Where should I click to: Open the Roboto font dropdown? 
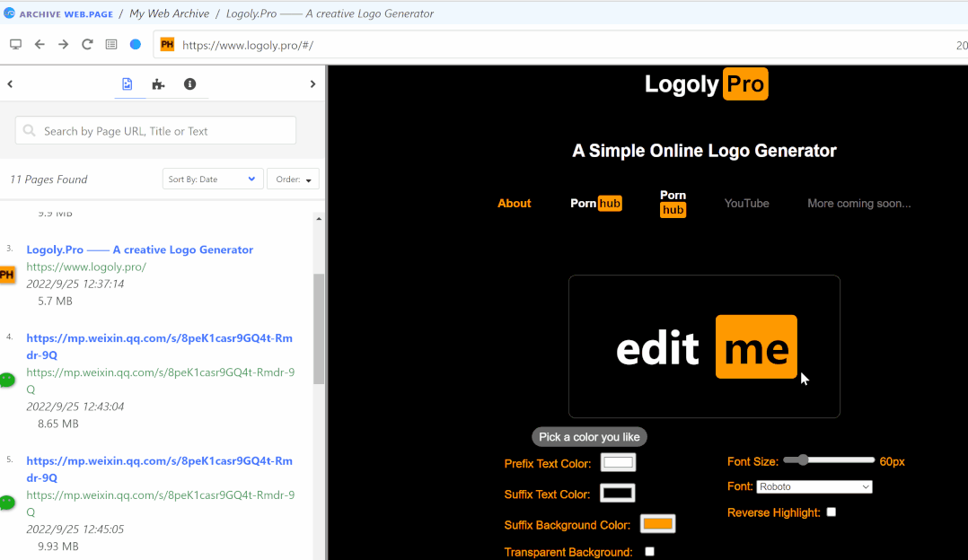[x=814, y=486]
